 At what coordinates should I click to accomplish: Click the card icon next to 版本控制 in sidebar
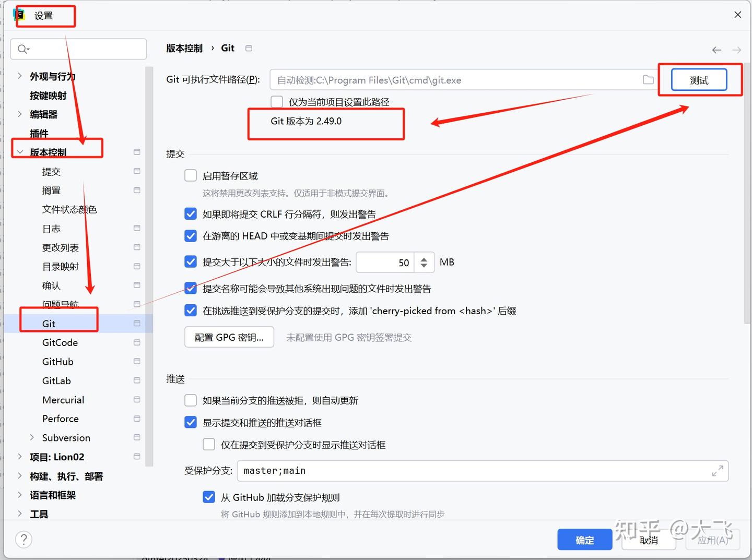point(136,151)
